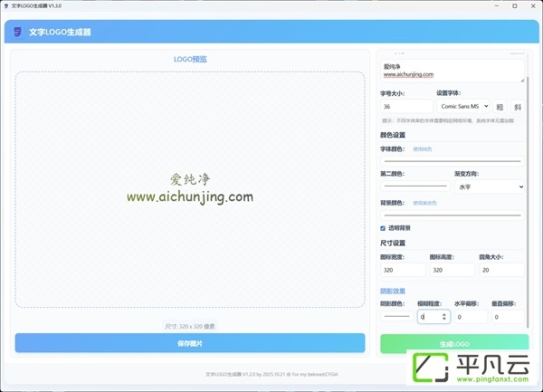543x392 pixels.
Task: Click the 圆角大小 field showing 20
Action: coord(501,270)
